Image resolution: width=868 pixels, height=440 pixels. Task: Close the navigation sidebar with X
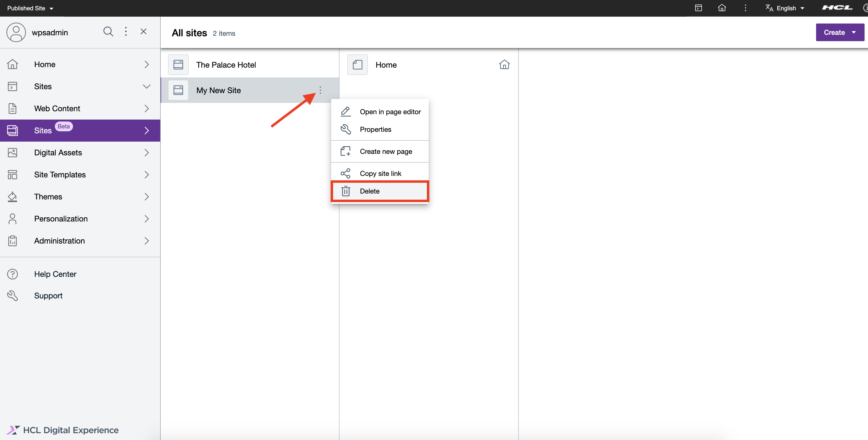pos(144,32)
